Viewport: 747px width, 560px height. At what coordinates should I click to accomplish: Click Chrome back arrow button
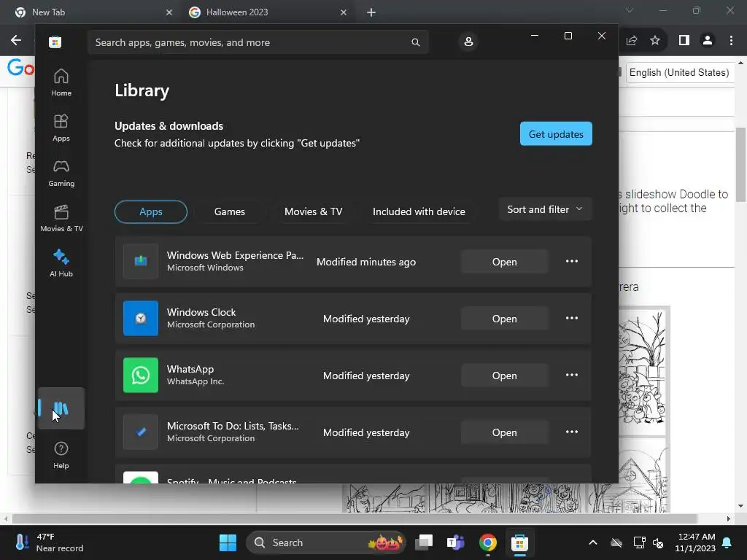pyautogui.click(x=16, y=41)
